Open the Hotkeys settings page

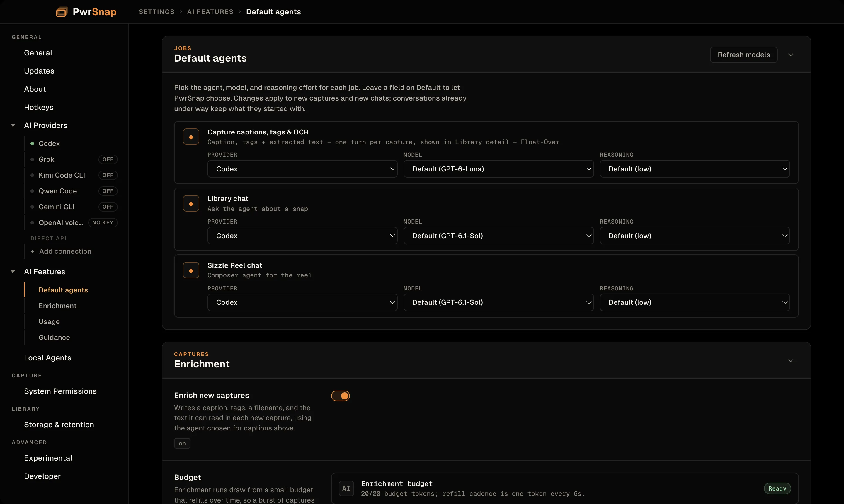click(39, 107)
